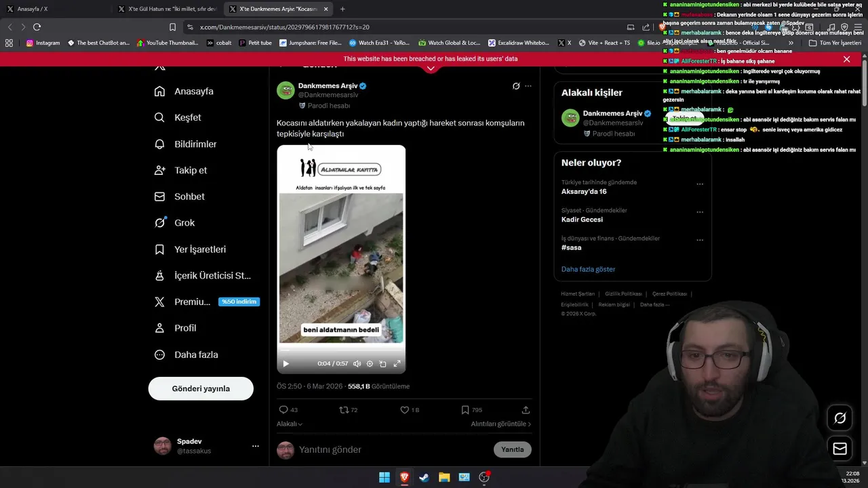
Task: Switch to X'te Gül Hatun tab
Action: pyautogui.click(x=167, y=9)
